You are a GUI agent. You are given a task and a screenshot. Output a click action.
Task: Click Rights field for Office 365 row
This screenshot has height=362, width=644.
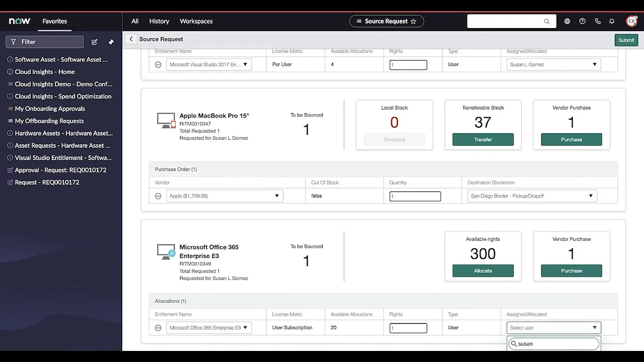tap(408, 328)
